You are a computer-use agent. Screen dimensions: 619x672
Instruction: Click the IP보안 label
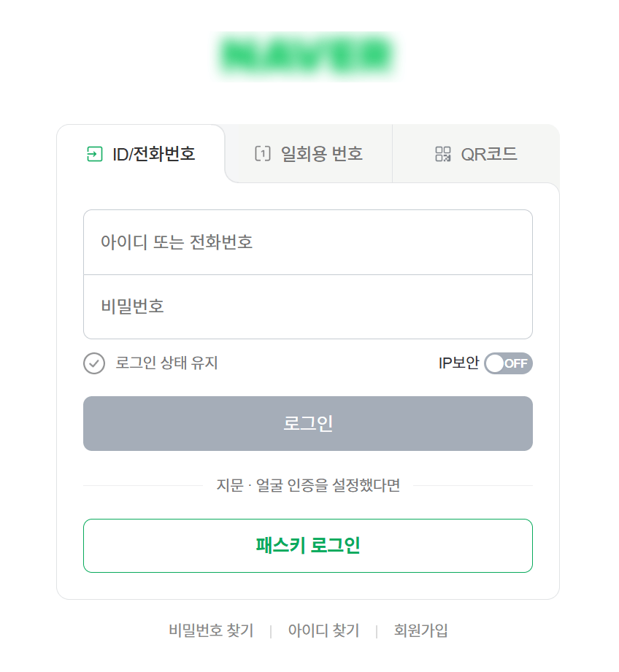(x=458, y=363)
